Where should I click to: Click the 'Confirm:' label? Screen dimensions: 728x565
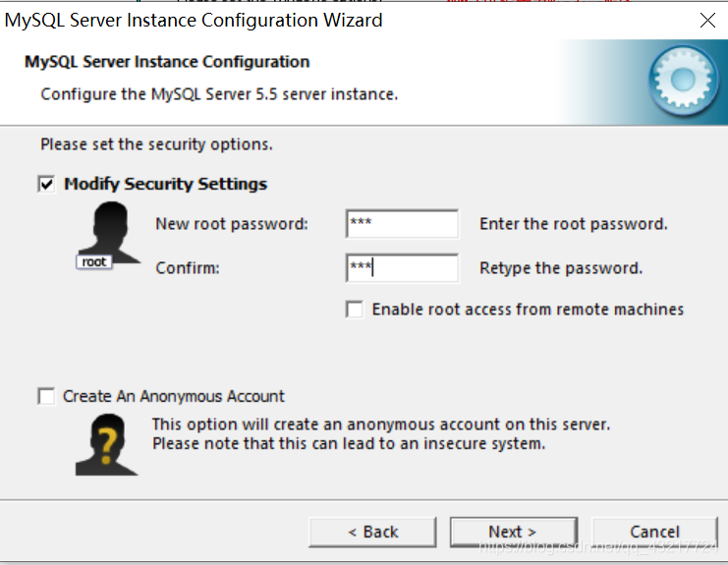point(188,268)
